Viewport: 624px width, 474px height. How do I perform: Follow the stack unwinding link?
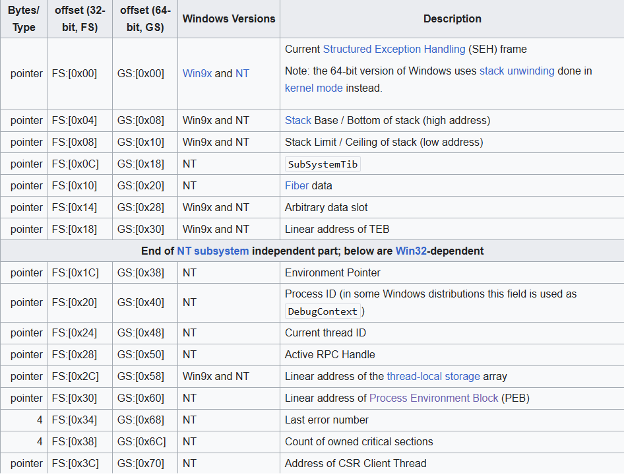click(x=517, y=71)
